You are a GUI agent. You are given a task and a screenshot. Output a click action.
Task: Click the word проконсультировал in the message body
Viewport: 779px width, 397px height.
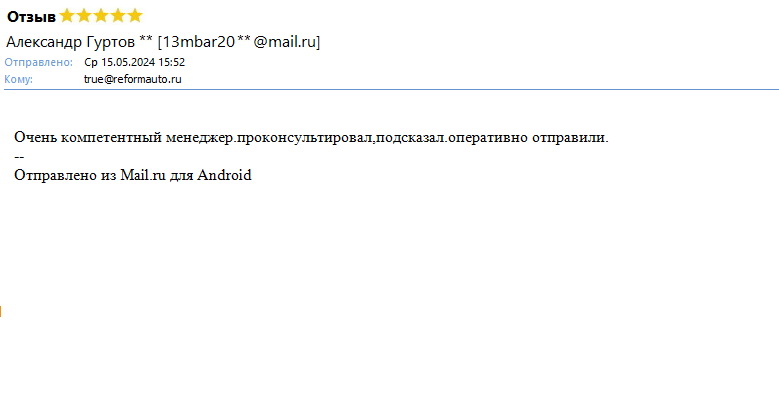pos(304,138)
